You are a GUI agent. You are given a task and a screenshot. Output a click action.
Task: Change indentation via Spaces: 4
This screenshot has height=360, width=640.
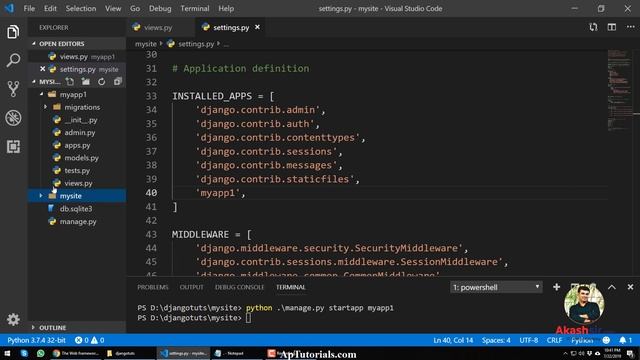(496, 340)
